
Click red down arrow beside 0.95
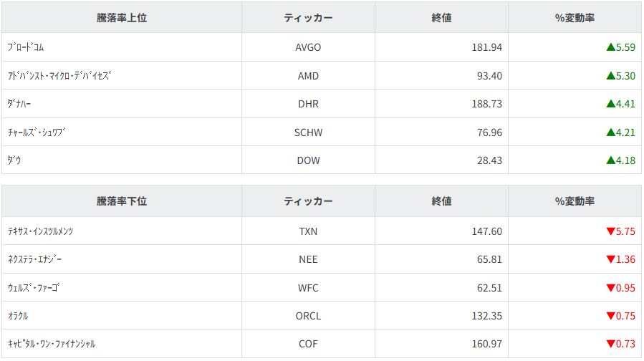610,288
